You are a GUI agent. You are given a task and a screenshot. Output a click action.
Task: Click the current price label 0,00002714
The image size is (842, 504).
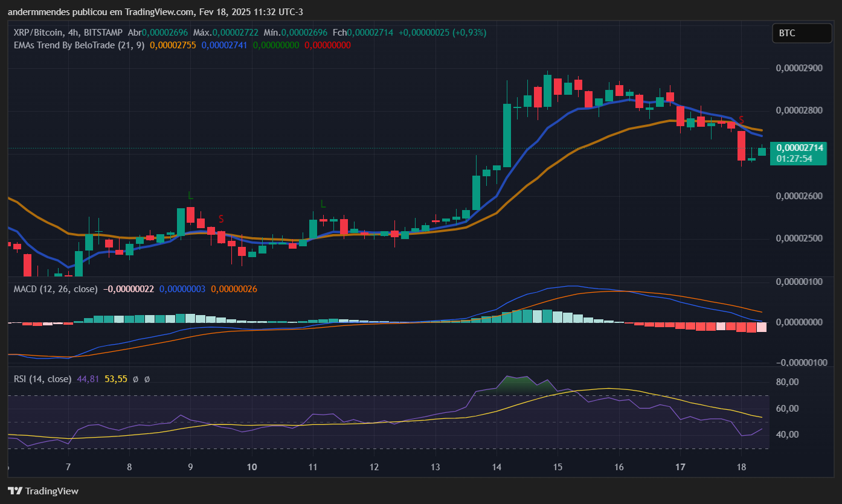click(800, 148)
